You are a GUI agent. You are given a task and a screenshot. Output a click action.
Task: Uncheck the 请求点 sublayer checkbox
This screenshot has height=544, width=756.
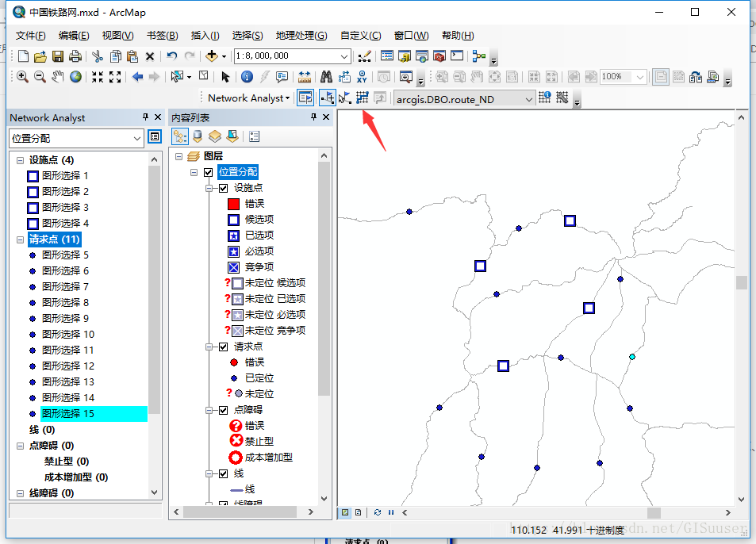[223, 347]
